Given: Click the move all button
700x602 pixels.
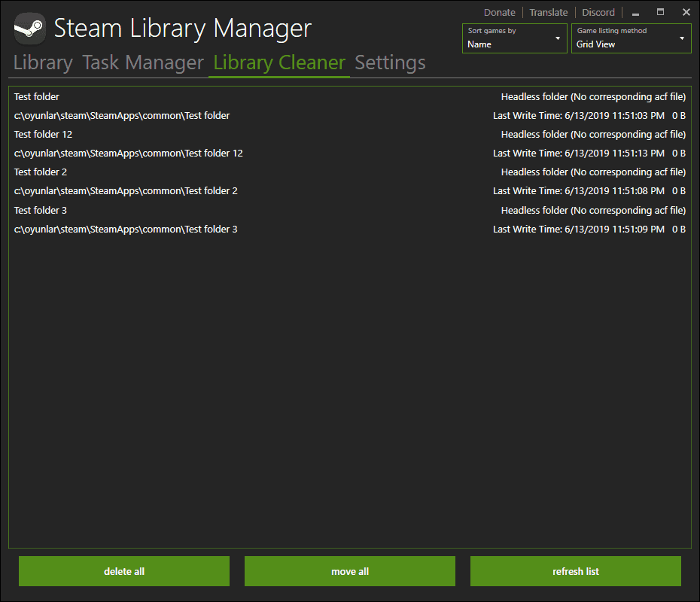Looking at the screenshot, I should [x=350, y=571].
